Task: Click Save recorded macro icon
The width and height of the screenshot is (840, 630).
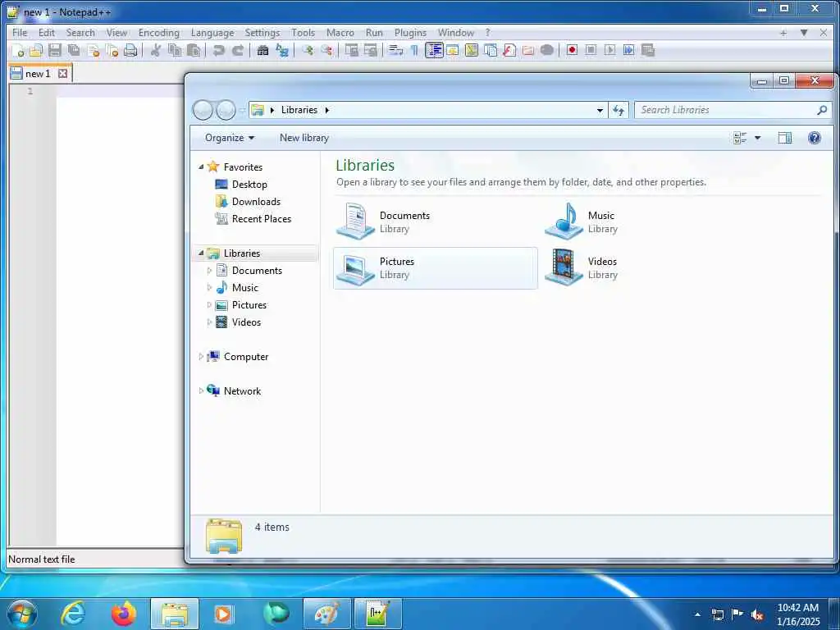Action: [648, 50]
